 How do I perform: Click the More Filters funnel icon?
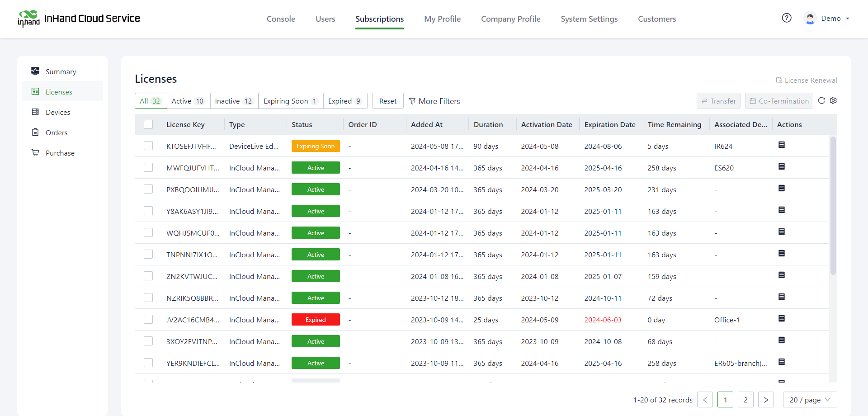412,101
